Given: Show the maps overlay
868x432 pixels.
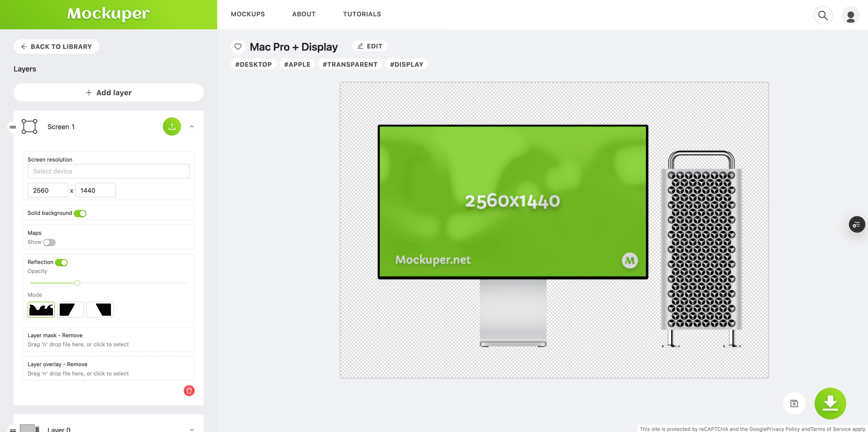Looking at the screenshot, I should tap(49, 242).
